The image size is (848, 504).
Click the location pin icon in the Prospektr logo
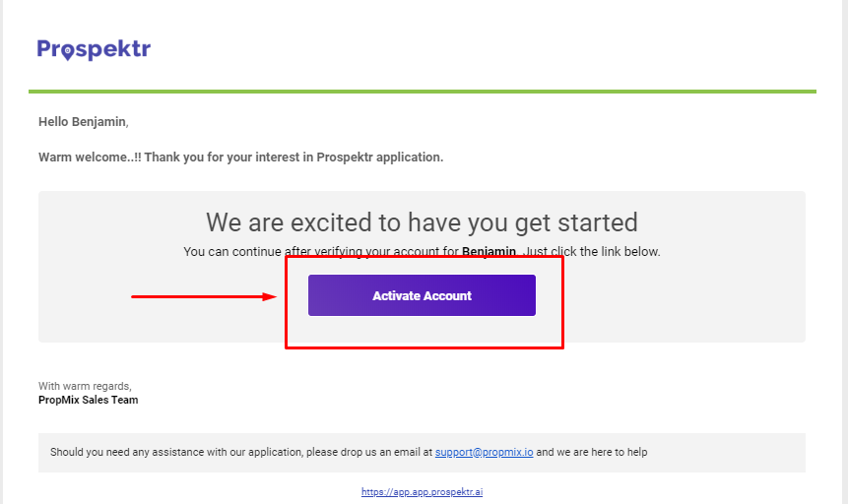tap(67, 52)
